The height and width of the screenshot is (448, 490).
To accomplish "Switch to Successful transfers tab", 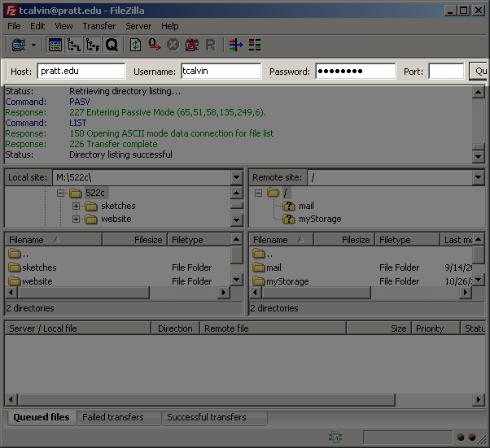I will pyautogui.click(x=214, y=417).
